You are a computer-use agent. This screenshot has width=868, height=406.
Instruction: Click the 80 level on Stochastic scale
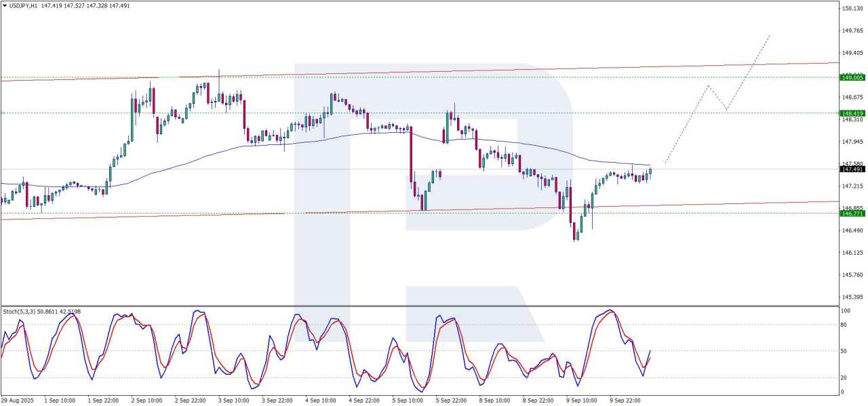(844, 325)
